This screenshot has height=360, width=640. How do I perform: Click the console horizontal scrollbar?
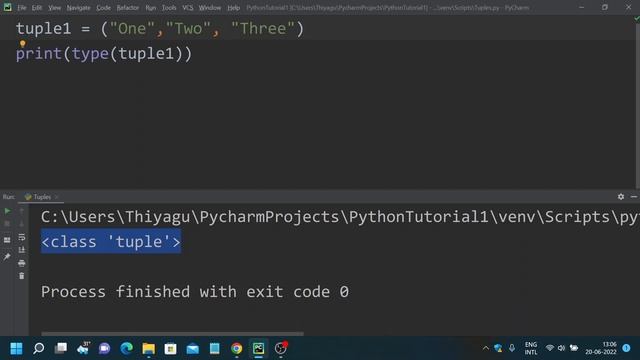172,333
